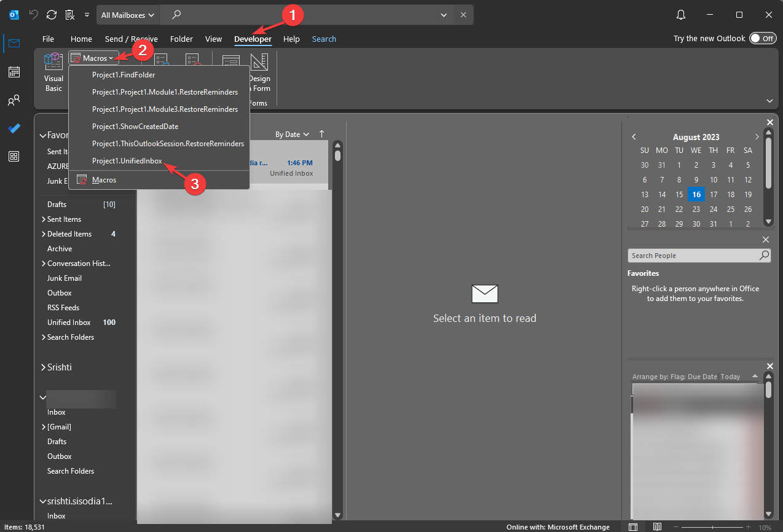Switch to the View tab
The height and width of the screenshot is (532, 783).
[213, 39]
